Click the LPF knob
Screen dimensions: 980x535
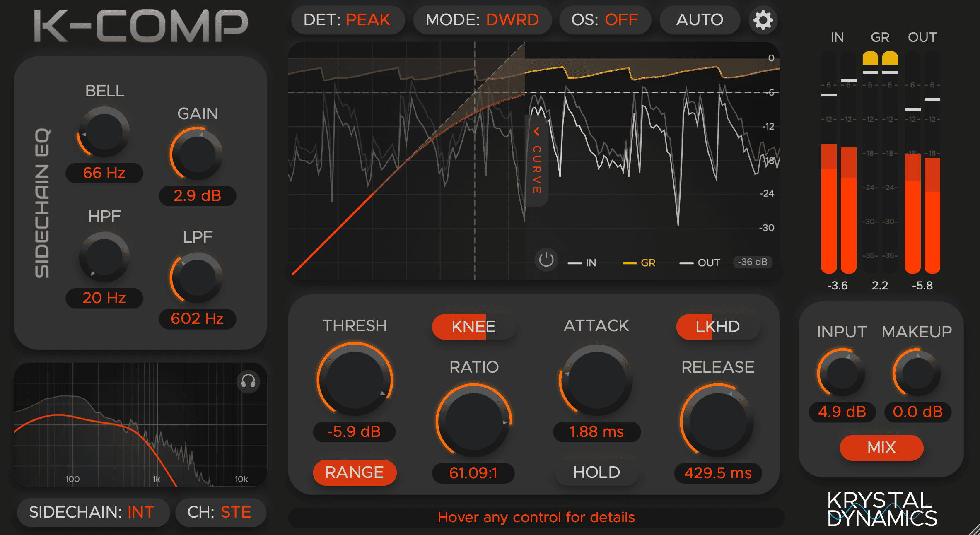point(197,278)
